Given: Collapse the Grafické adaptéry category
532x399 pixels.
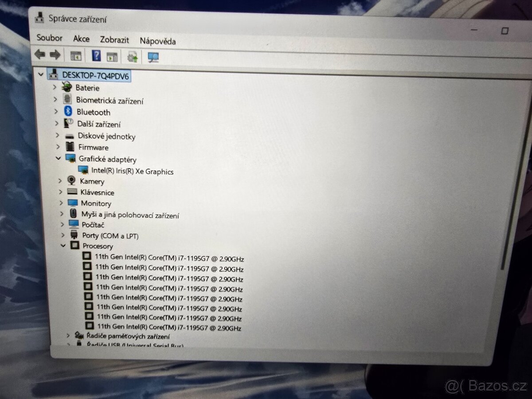Looking at the screenshot, I should pyautogui.click(x=58, y=158).
